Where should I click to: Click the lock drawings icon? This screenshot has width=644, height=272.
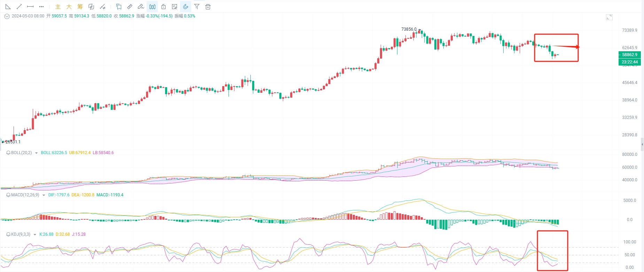pyautogui.click(x=163, y=7)
